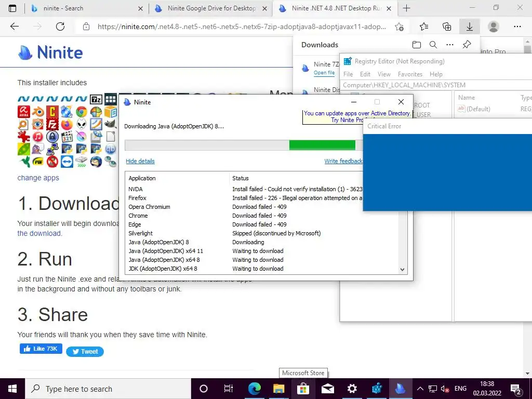This screenshot has width=532, height=399.
Task: Pin the Downloads panel
Action: [x=467, y=45]
